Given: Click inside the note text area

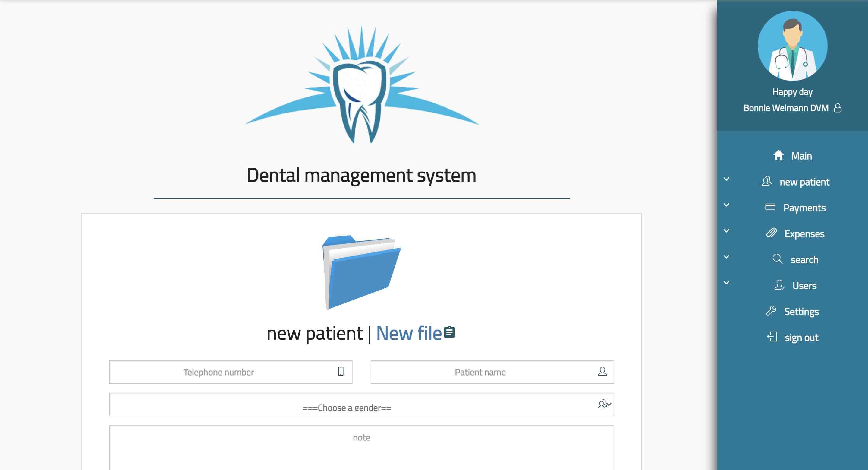Looking at the screenshot, I should 362,448.
